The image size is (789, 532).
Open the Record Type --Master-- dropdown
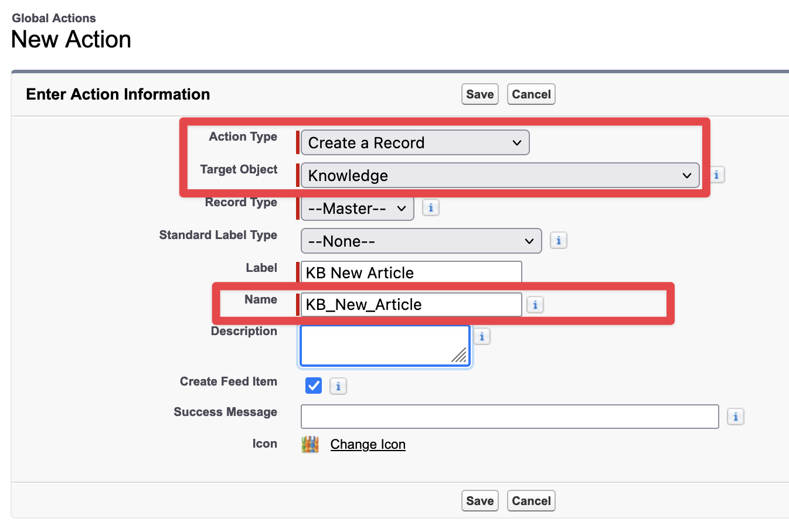(x=357, y=209)
